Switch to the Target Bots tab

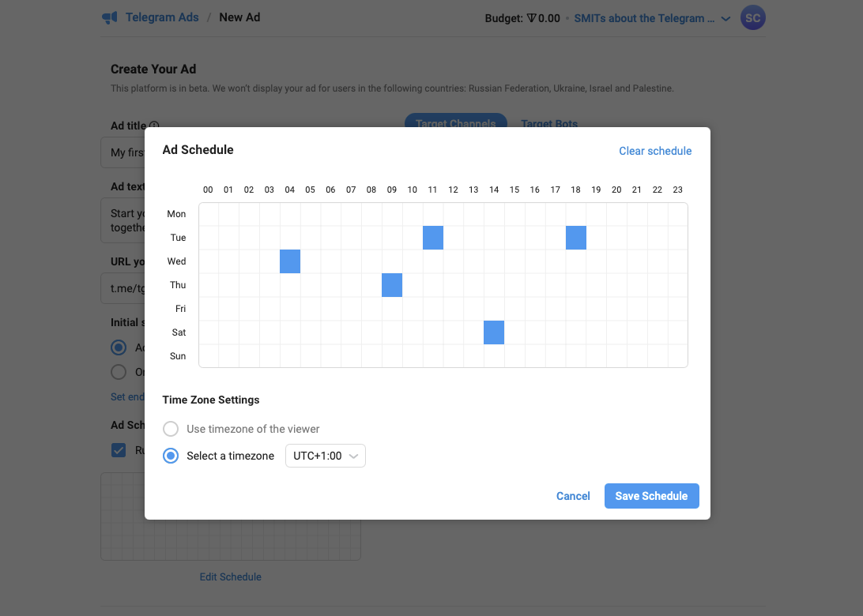(x=549, y=123)
